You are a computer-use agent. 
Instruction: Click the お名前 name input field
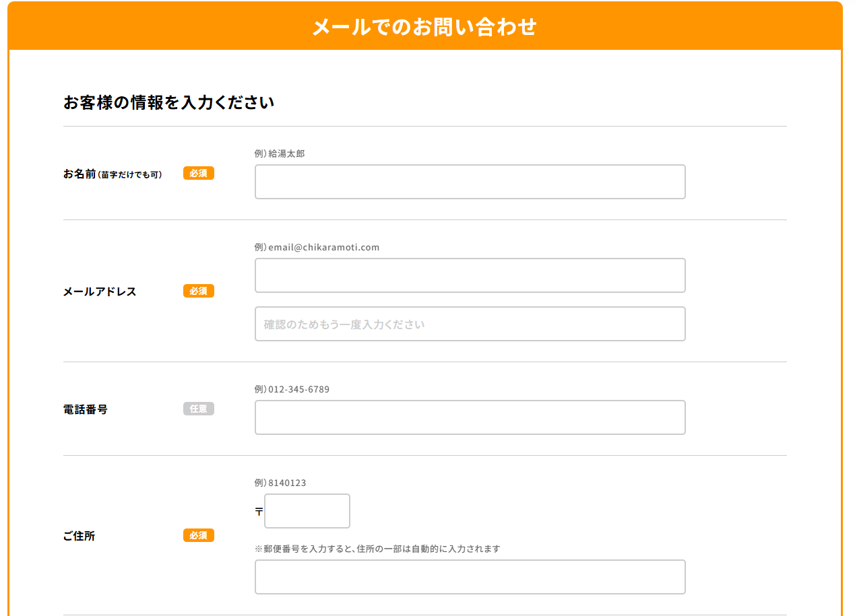[470, 182]
